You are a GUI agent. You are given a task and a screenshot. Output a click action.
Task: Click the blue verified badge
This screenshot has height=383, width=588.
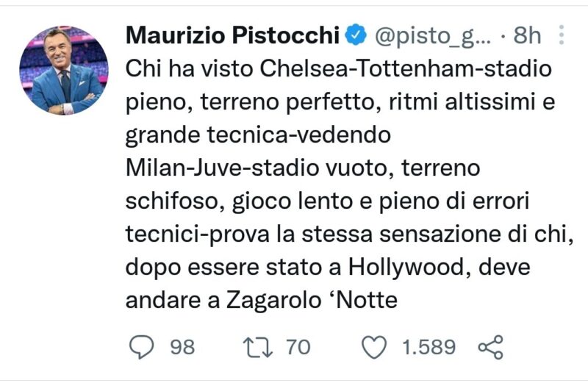coord(356,35)
